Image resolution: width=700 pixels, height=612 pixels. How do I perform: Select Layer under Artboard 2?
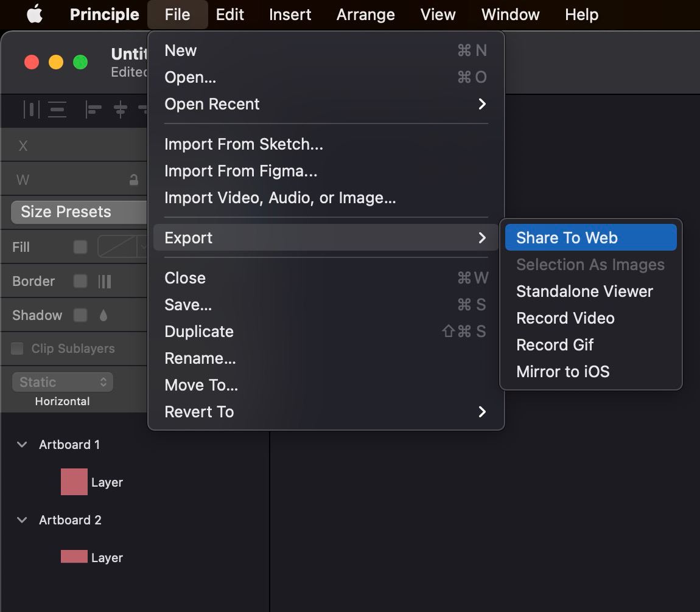pyautogui.click(x=107, y=558)
